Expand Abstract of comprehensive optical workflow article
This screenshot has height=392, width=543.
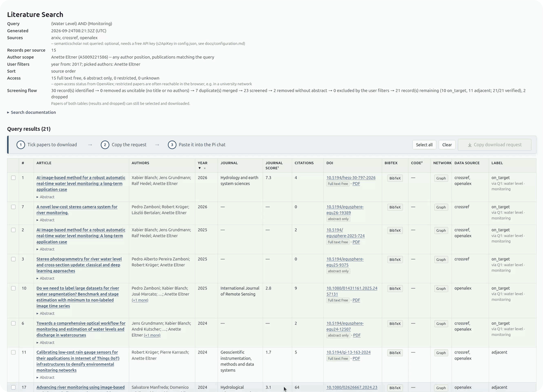coord(45,343)
